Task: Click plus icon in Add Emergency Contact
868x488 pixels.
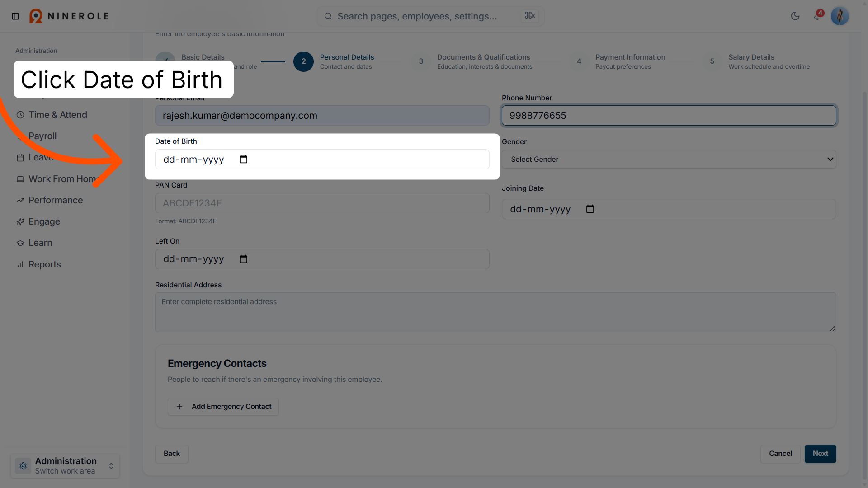Action: pos(179,407)
